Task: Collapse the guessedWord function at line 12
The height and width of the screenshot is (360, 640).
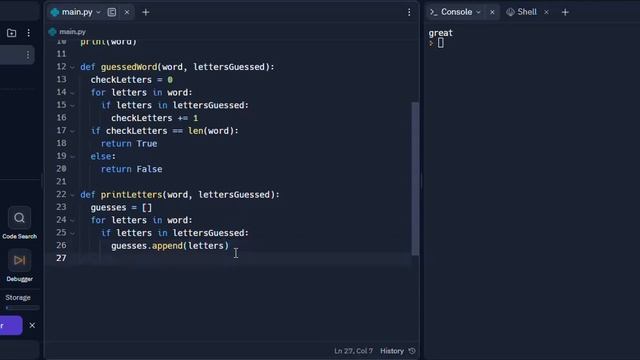Action: (x=72, y=67)
